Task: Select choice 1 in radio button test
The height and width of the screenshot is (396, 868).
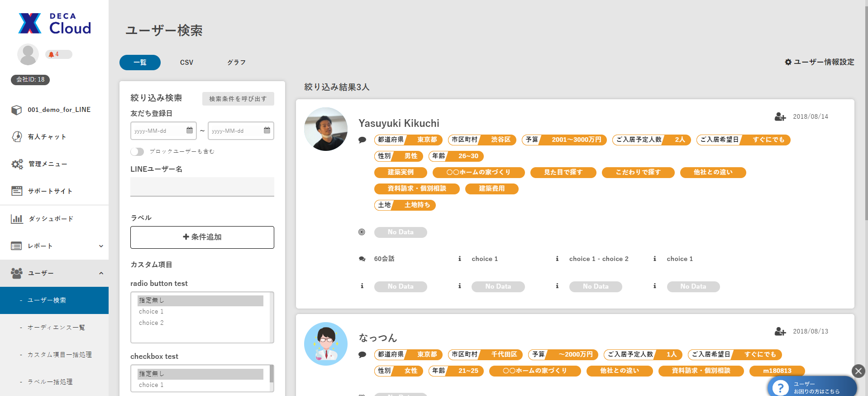Action: (x=200, y=312)
